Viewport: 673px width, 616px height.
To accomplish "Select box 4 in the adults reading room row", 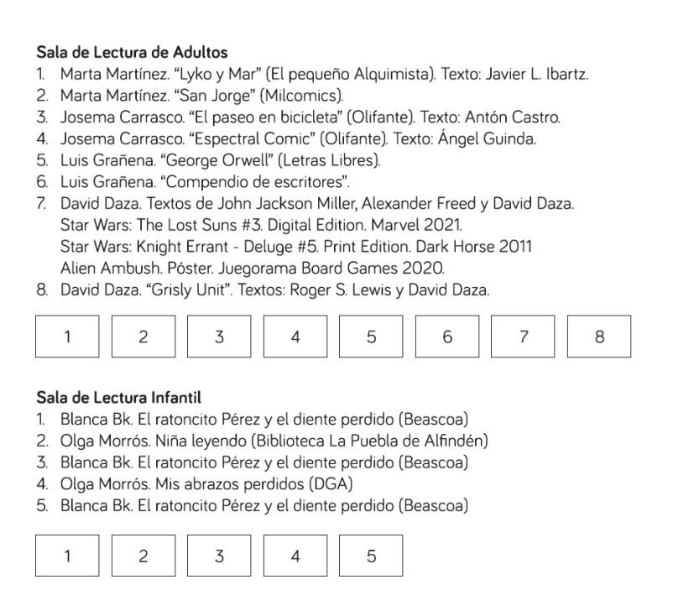I will click(x=295, y=337).
